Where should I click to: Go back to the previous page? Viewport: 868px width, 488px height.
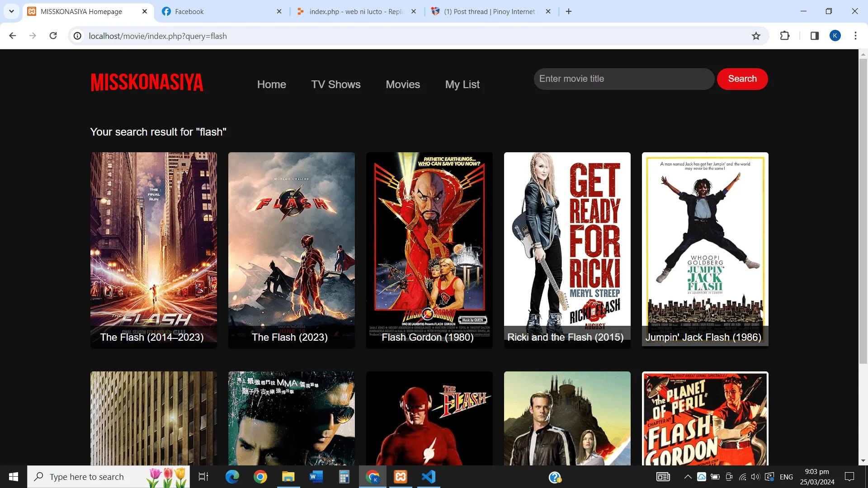[13, 36]
